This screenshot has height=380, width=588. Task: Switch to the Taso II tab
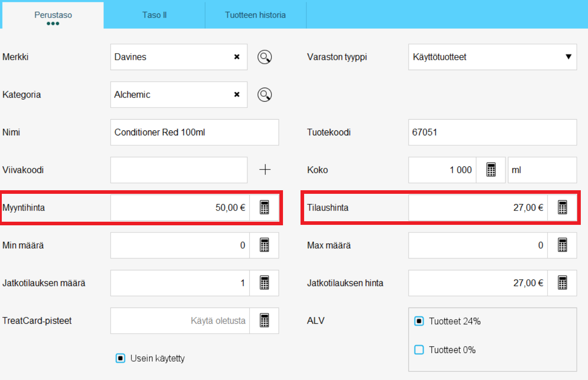click(154, 15)
